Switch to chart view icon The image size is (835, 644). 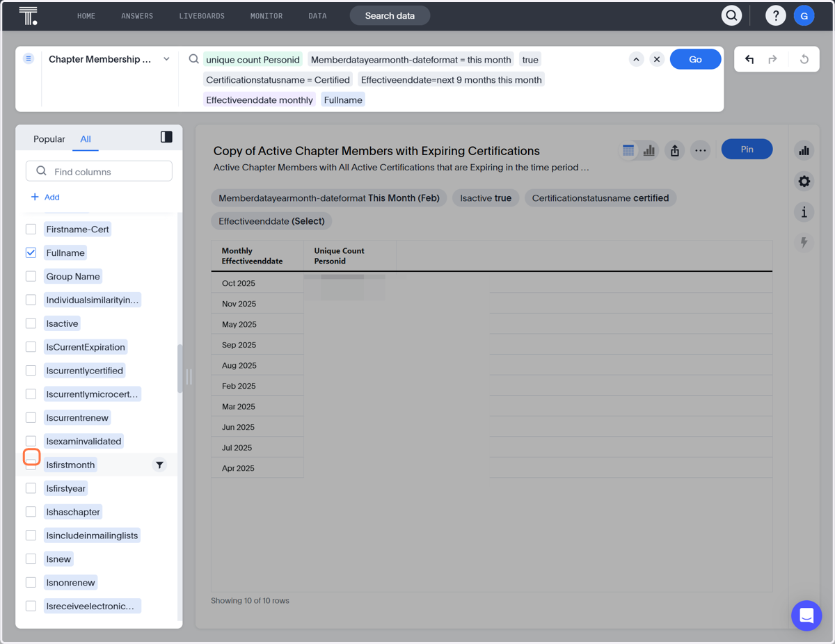649,150
